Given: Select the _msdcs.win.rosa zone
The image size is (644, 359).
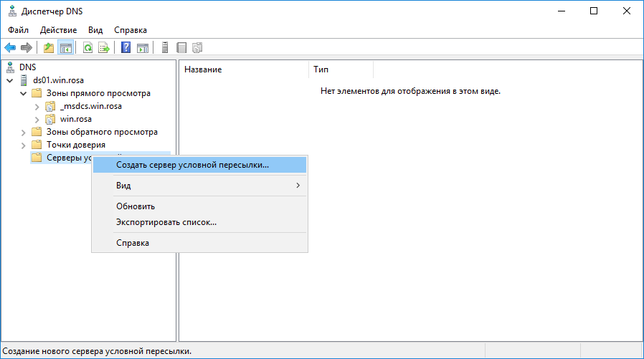Looking at the screenshot, I should pos(90,106).
